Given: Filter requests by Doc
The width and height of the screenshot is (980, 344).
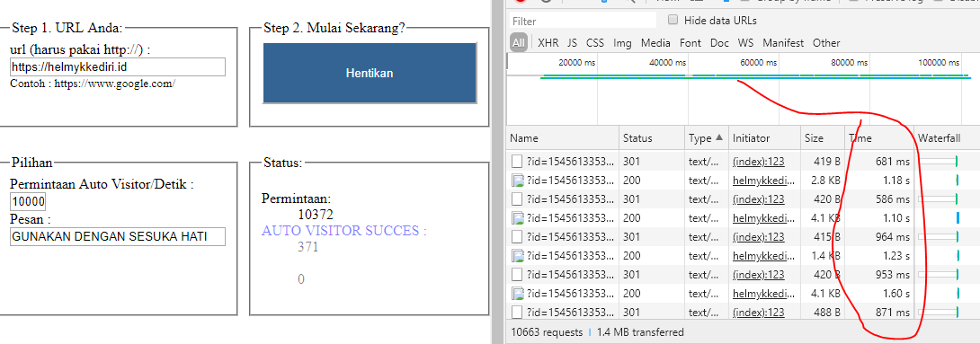Looking at the screenshot, I should (719, 43).
